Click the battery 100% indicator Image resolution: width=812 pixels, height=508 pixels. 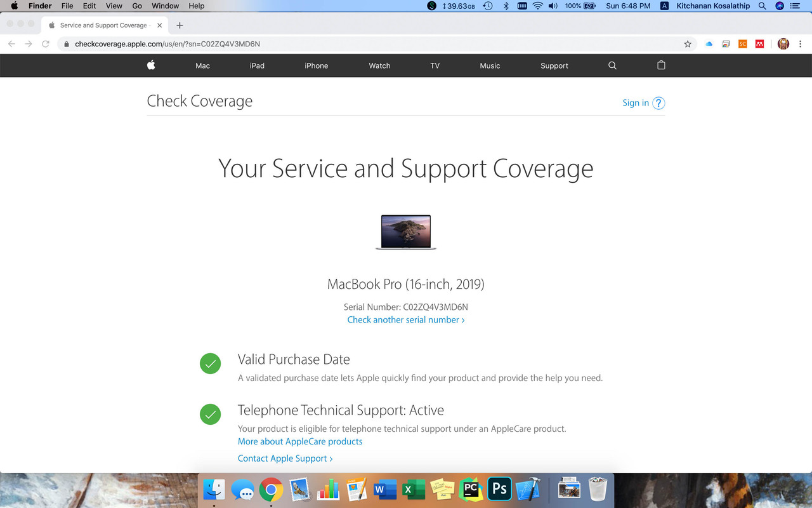coord(580,6)
